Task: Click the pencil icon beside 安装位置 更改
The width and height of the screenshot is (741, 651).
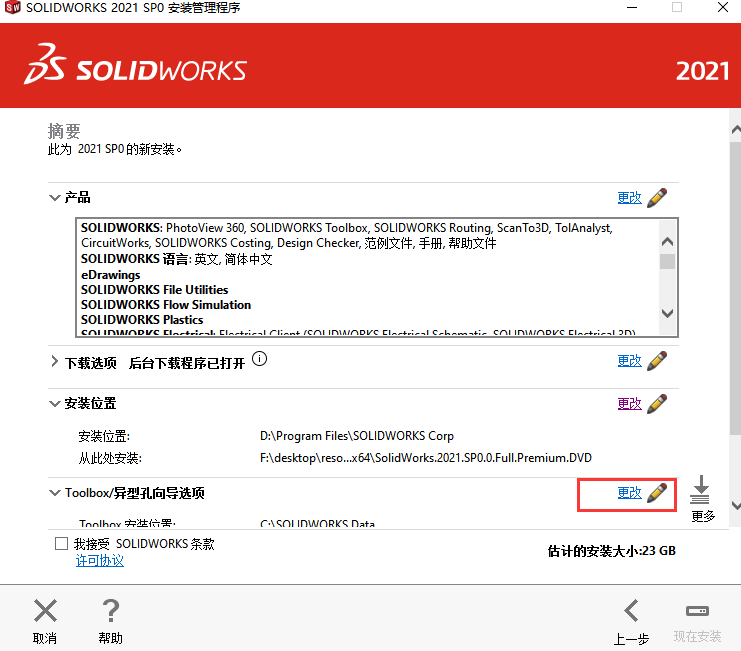Action: tap(657, 403)
